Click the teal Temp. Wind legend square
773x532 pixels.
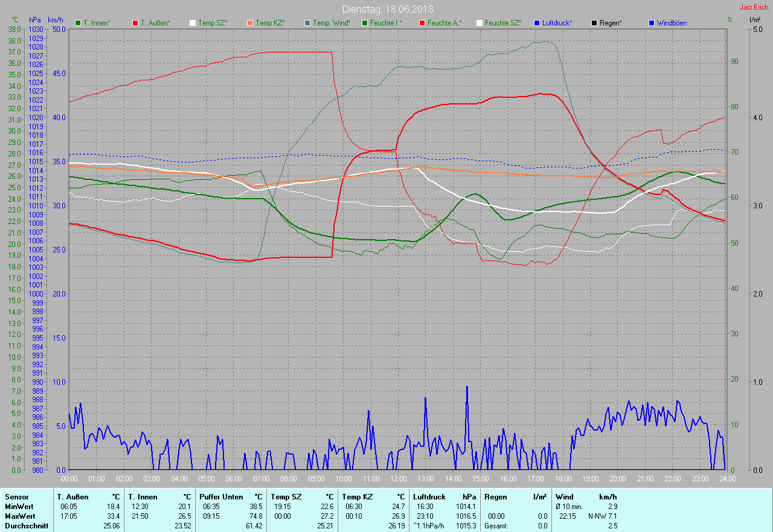coord(307,23)
